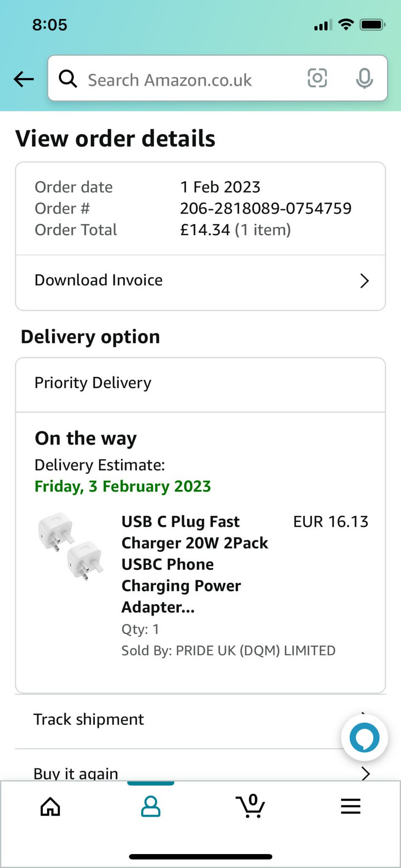Screen dimensions: 401x868
Task: Expand the Buy it again chevron
Action: [x=365, y=773]
